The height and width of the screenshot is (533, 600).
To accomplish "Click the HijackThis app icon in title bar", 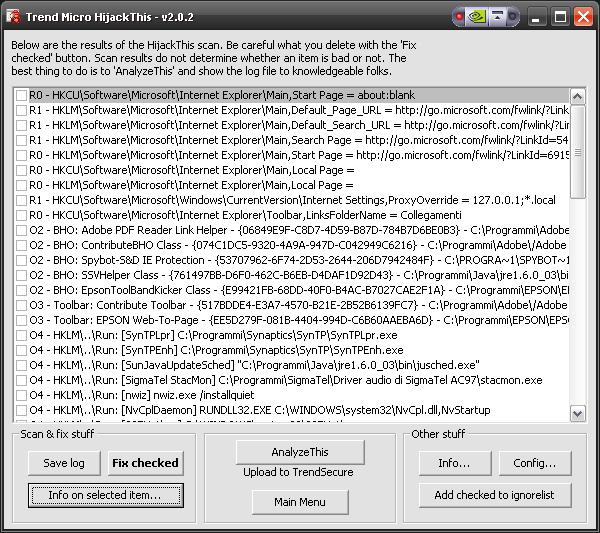I will pos(13,16).
